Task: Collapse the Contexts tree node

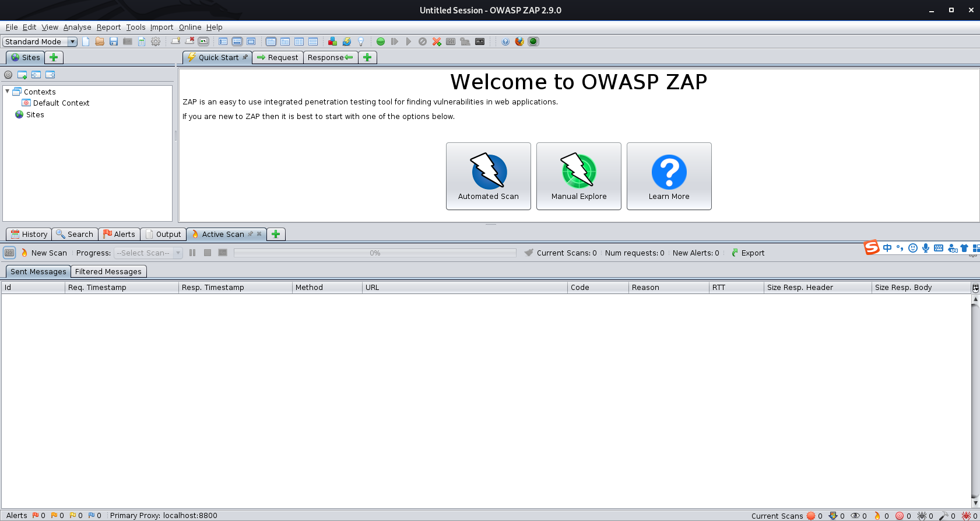Action: (8, 92)
